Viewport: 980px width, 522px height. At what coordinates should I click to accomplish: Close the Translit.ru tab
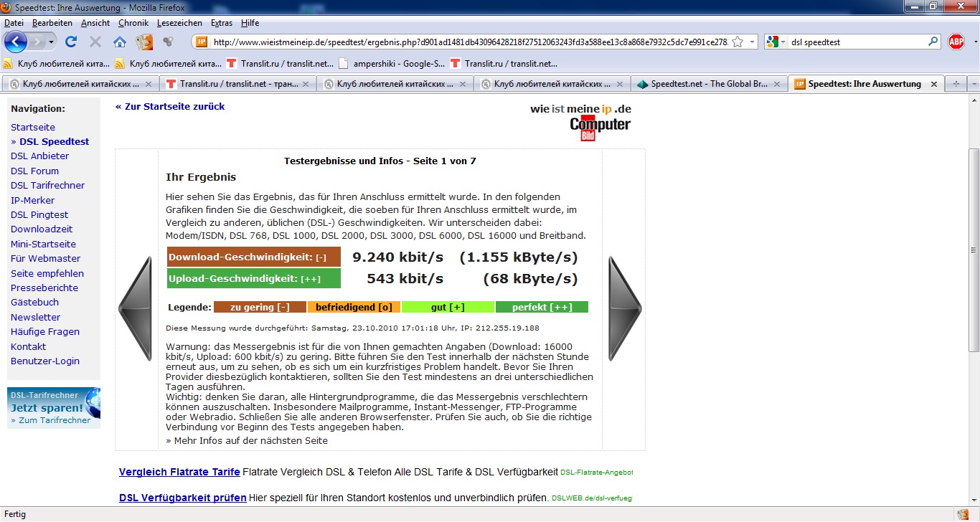point(306,84)
